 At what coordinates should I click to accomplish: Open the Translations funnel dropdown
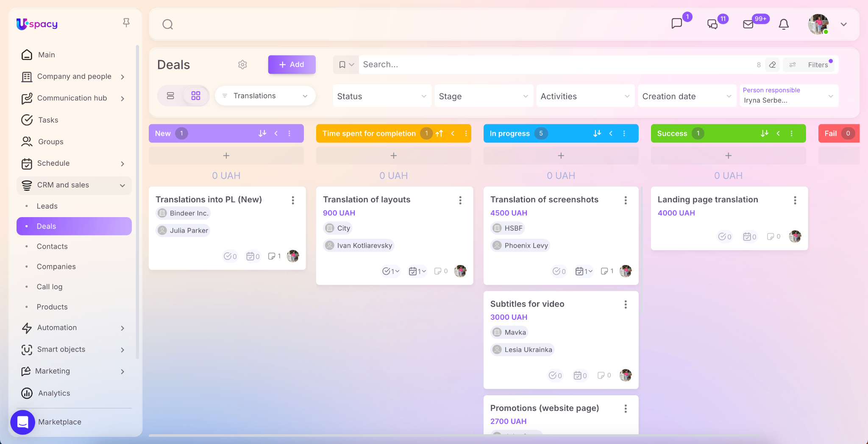click(265, 96)
